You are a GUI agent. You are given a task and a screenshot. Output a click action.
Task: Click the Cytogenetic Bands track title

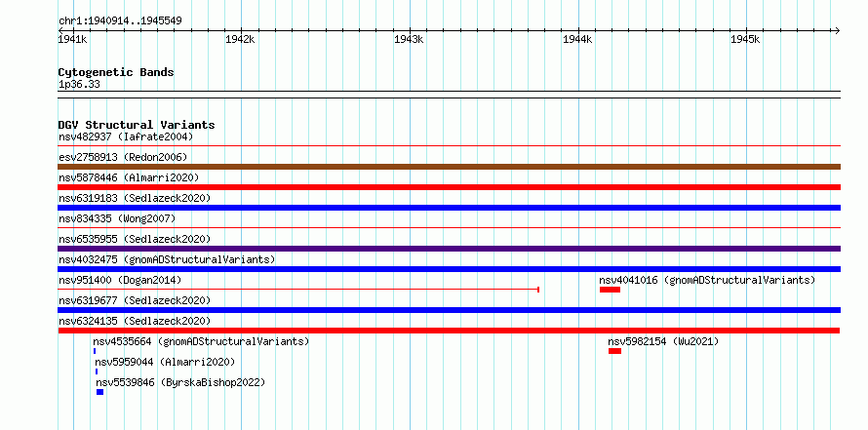[x=116, y=72]
